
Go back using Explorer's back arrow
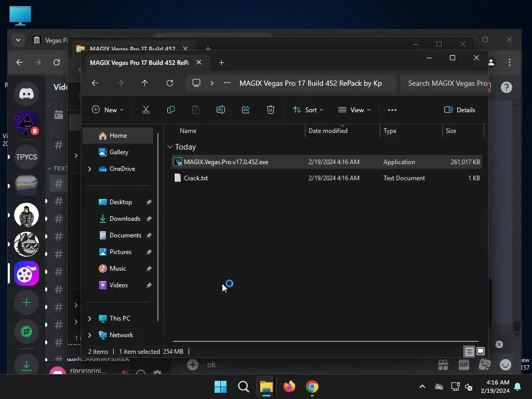pos(95,83)
